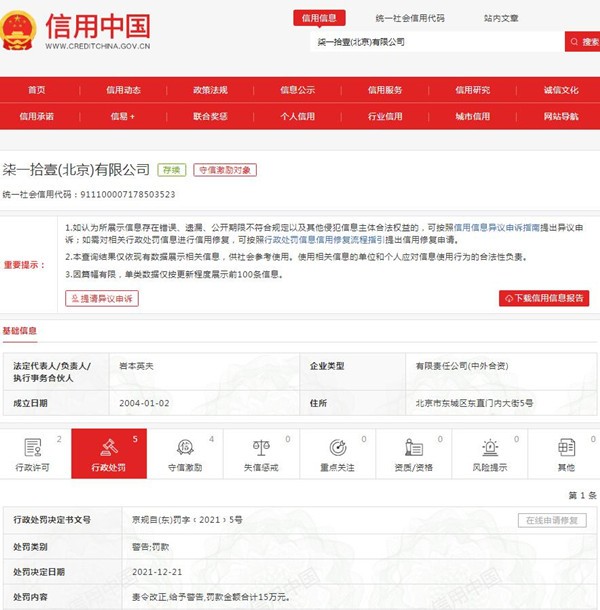Click the credit code 911100007178503523
Image resolution: width=600 pixels, height=610 pixels.
(128, 195)
